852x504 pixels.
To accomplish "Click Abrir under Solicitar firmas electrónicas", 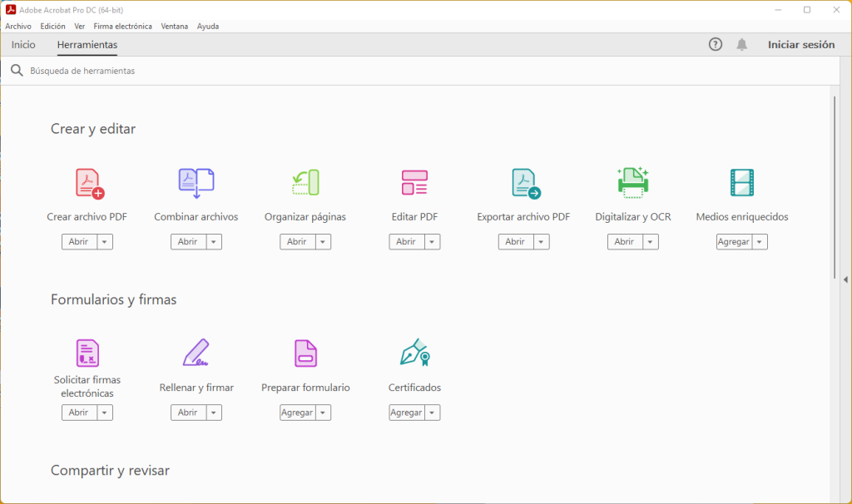I will [x=79, y=413].
